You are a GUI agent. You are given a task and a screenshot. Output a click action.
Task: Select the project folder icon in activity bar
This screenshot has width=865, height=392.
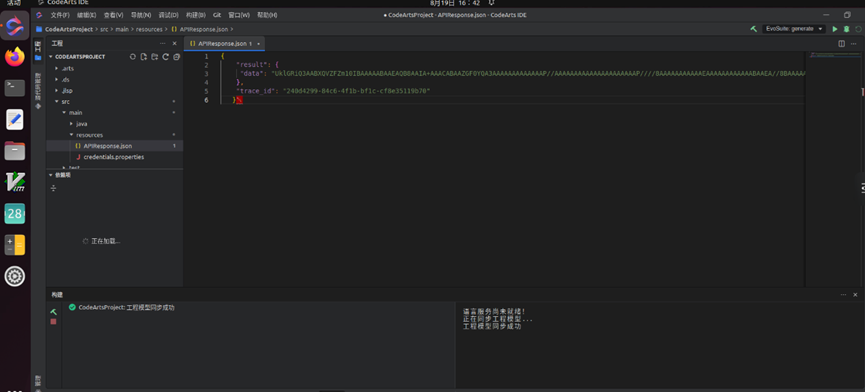pos(38,57)
